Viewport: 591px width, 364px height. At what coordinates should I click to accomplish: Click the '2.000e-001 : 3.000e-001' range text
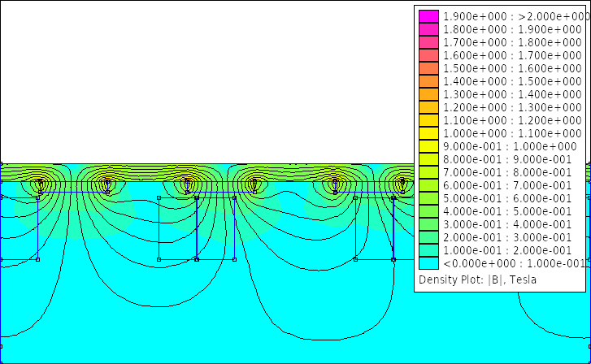tap(507, 237)
